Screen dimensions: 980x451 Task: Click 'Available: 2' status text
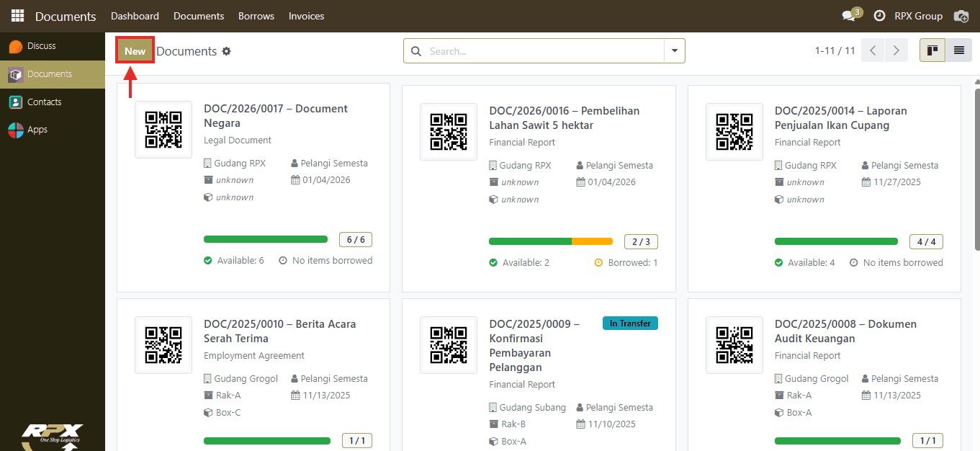point(526,263)
